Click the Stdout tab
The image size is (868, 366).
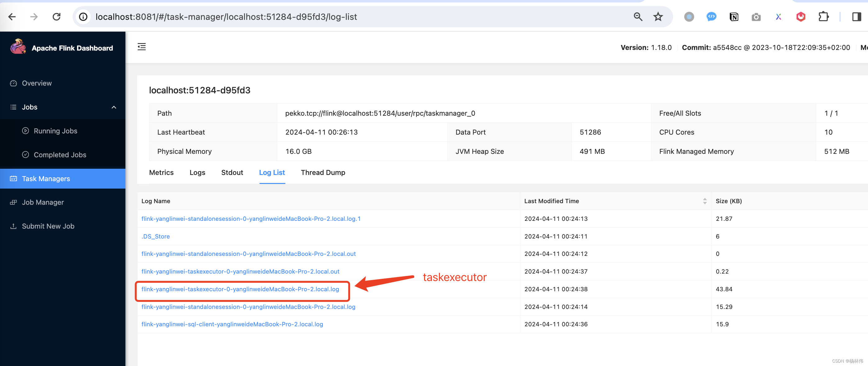click(x=232, y=172)
